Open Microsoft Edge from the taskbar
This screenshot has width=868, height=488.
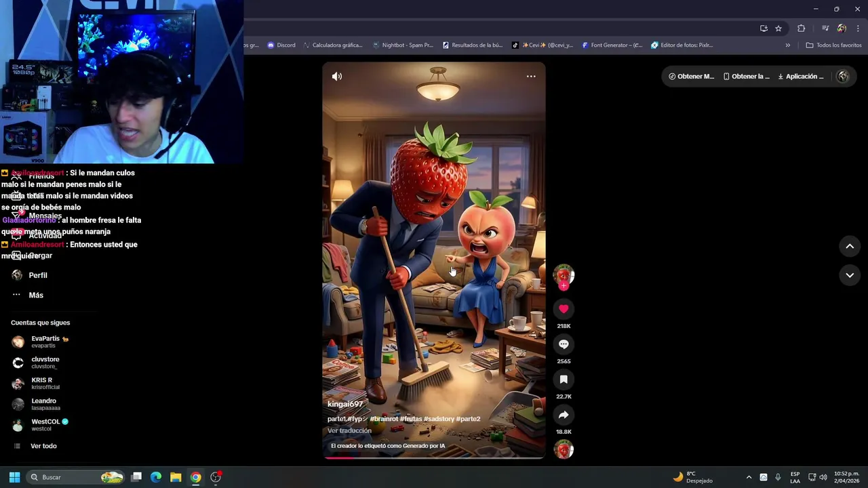tap(156, 477)
